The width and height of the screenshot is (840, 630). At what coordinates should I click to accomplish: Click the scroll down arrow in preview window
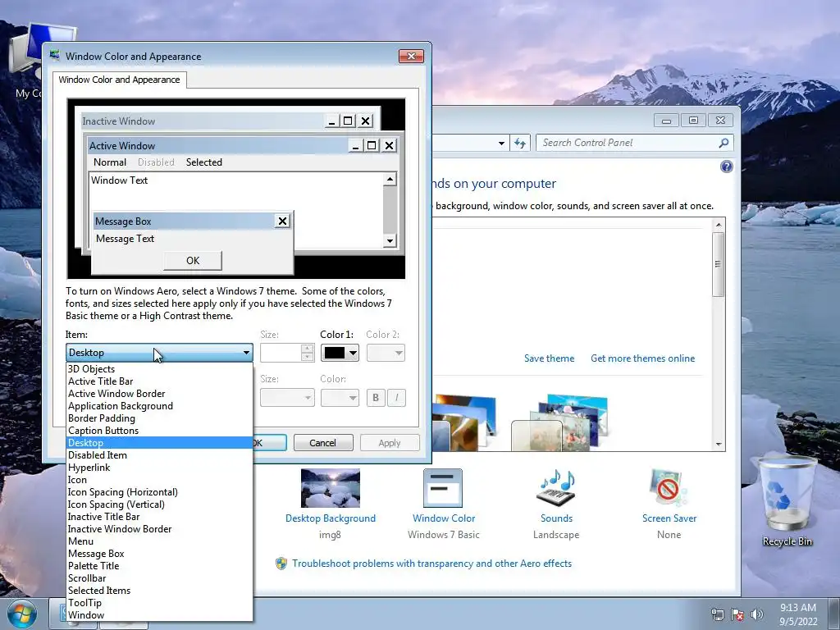click(390, 240)
